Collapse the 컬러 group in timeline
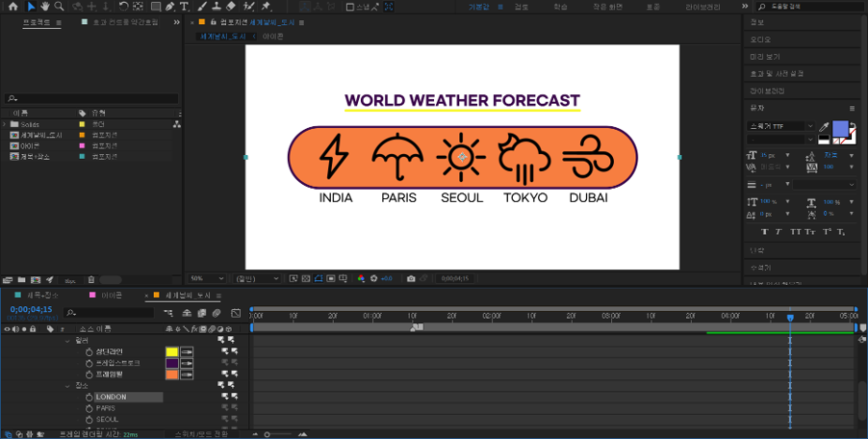Image resolution: width=868 pixels, height=439 pixels. point(68,341)
